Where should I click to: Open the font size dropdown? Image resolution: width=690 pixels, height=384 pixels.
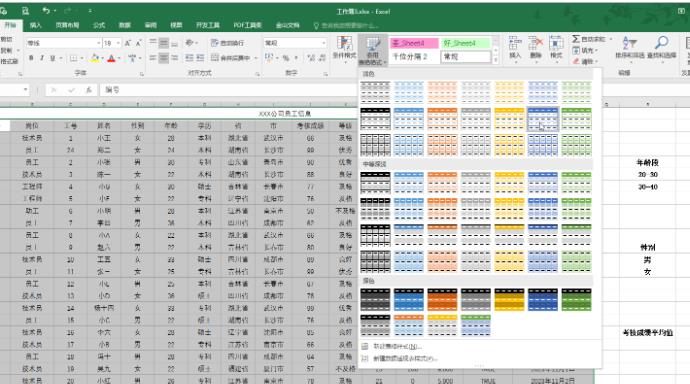pyautogui.click(x=118, y=43)
